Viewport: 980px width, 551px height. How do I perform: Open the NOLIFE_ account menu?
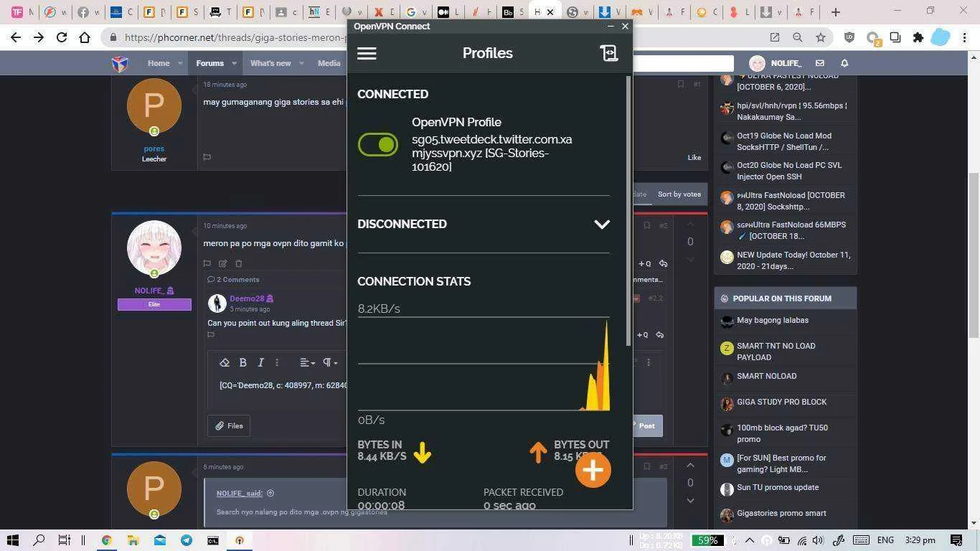[776, 63]
